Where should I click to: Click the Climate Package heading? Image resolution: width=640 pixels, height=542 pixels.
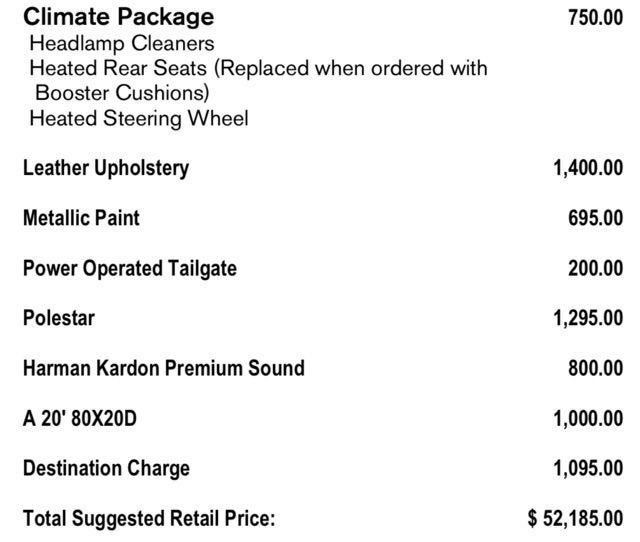[118, 17]
